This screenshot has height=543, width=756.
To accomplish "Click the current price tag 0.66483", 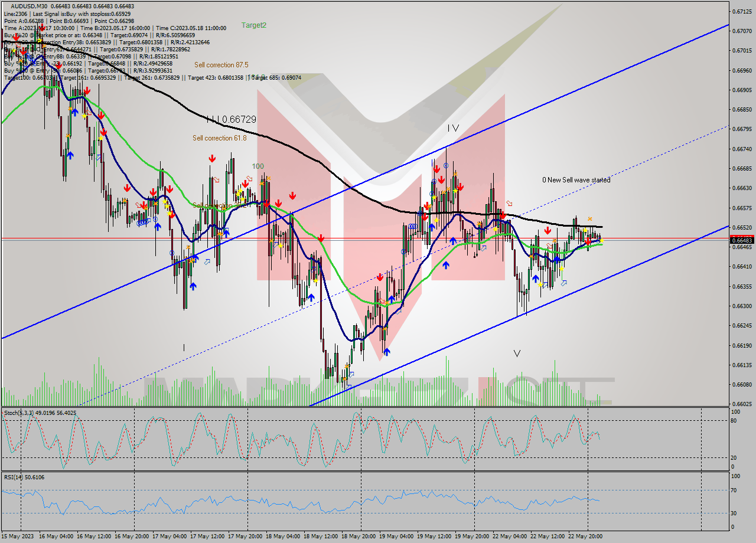I will 742,240.
